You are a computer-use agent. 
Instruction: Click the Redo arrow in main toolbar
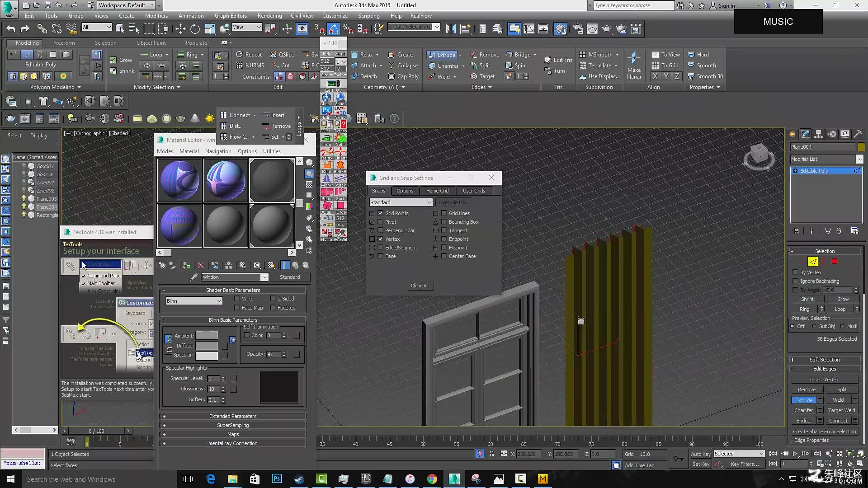click(x=25, y=29)
